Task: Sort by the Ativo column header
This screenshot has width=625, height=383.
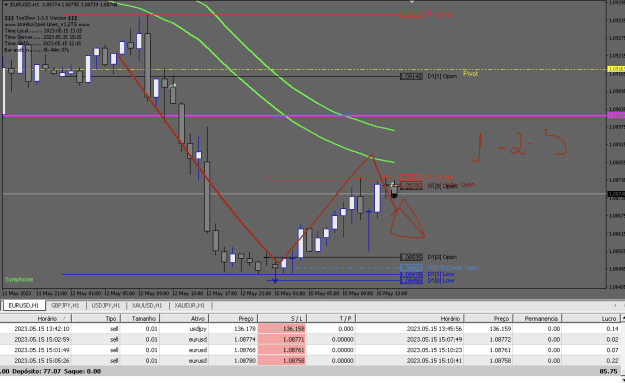Action: coord(185,318)
